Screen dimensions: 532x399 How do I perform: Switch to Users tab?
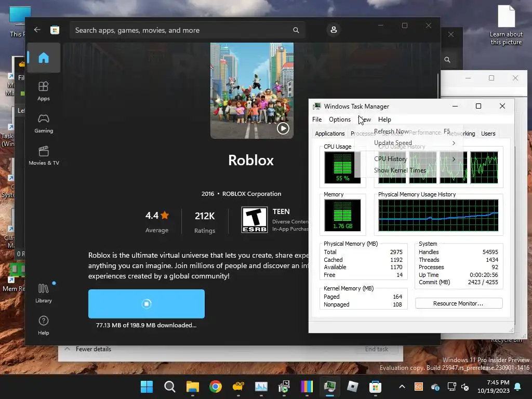click(x=488, y=134)
